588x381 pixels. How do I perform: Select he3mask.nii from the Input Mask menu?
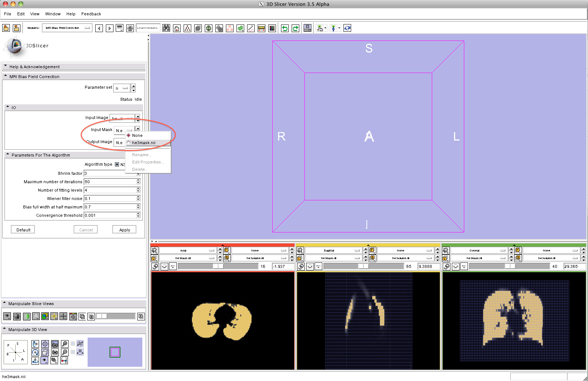tap(144, 143)
